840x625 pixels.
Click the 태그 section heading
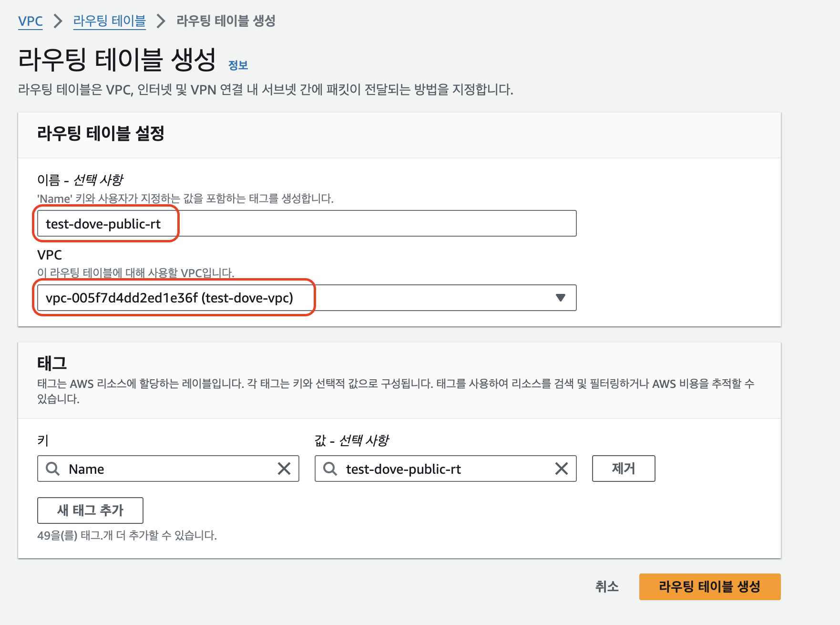coord(52,364)
